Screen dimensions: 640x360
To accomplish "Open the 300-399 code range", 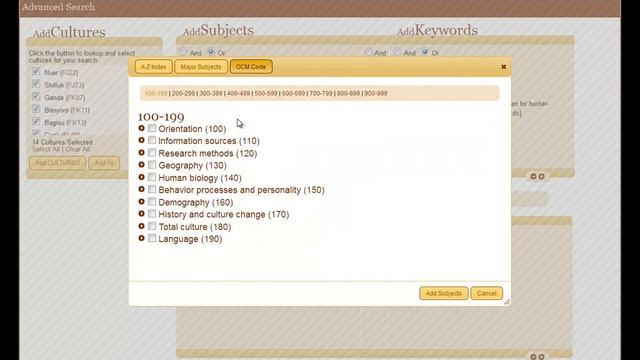I will [211, 93].
